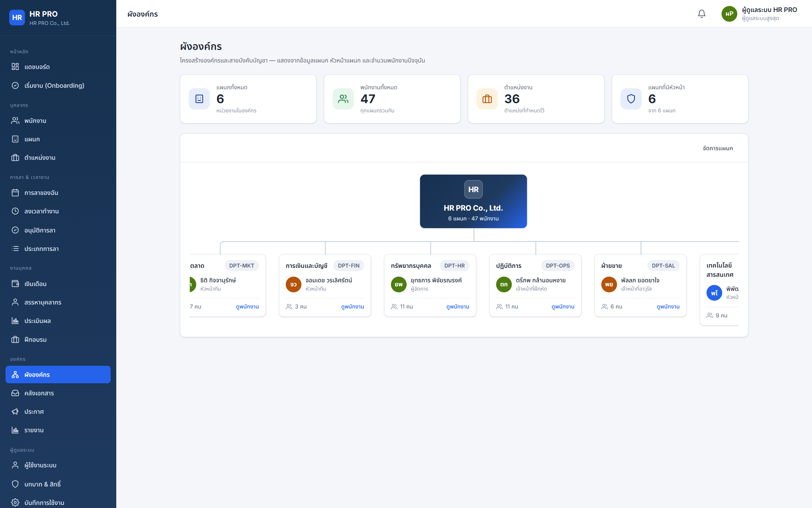Click the เทคโนโลยีสารสนเทศ department title
The image size is (812, 508).
coord(720,270)
